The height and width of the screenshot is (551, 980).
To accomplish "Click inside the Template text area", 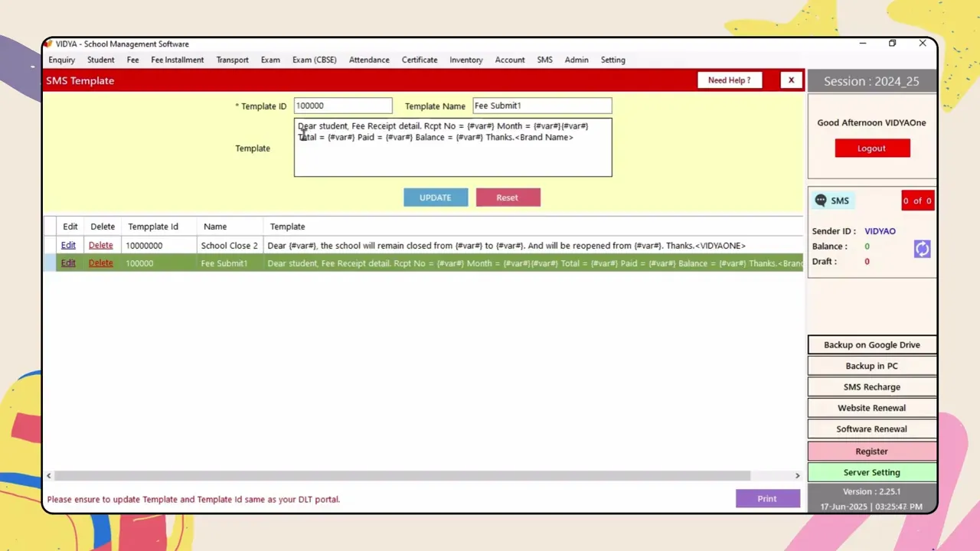I will click(452, 148).
